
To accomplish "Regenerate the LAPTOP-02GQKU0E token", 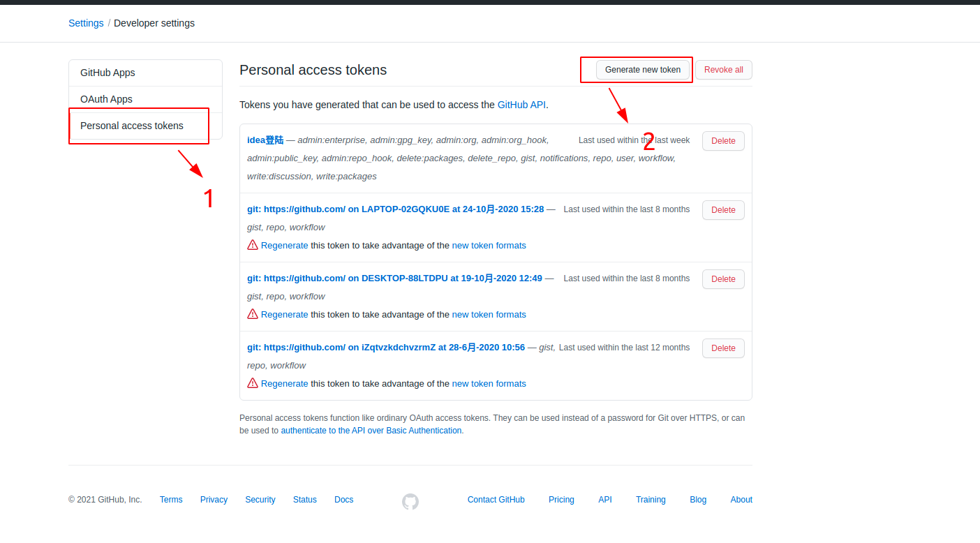I will tap(284, 246).
